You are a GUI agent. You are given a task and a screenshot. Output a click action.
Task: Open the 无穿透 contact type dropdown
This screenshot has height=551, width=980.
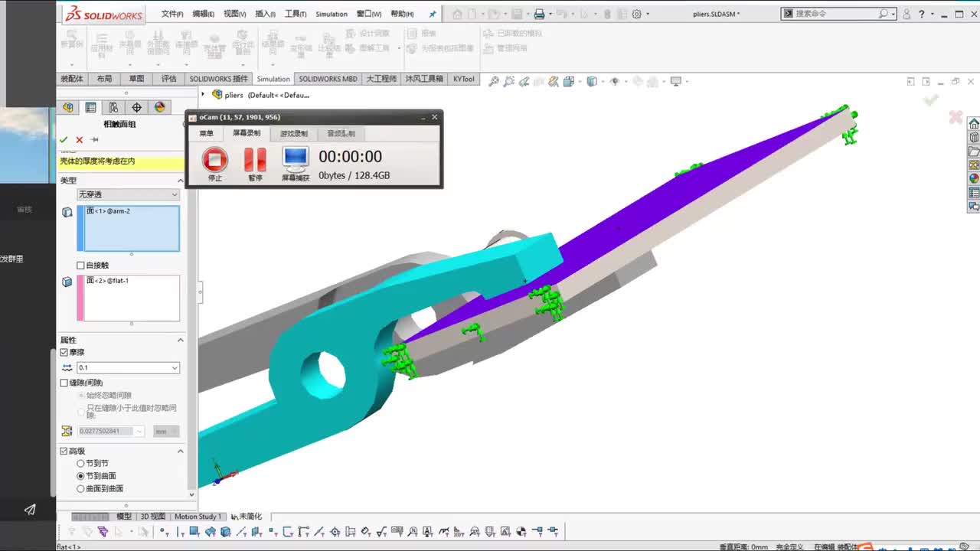128,194
